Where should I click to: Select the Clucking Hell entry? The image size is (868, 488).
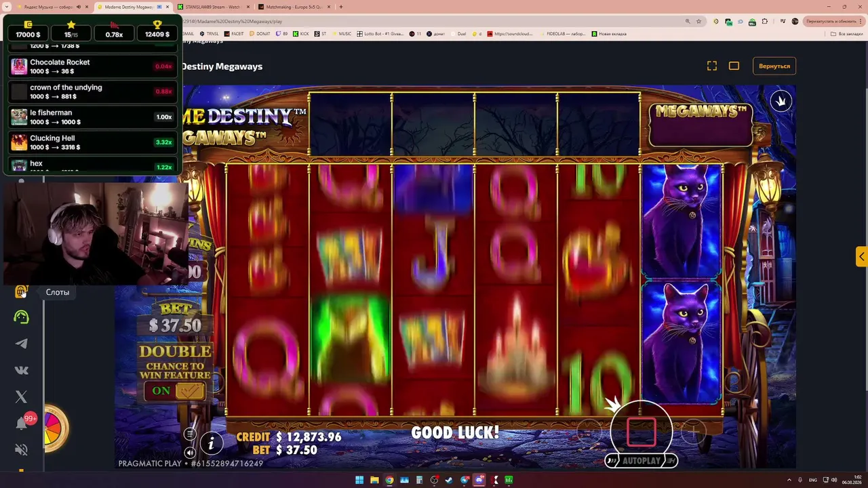pos(92,142)
